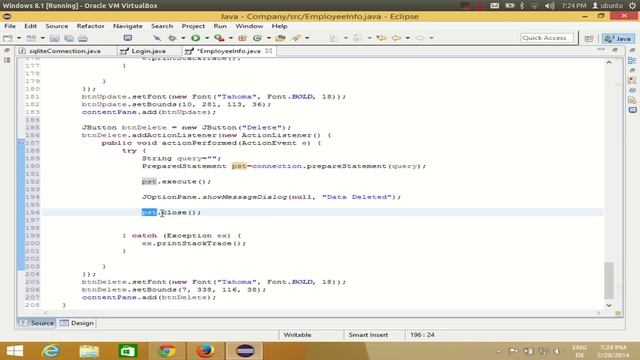
Task: Run the program with green play icon
Action: [196, 38]
